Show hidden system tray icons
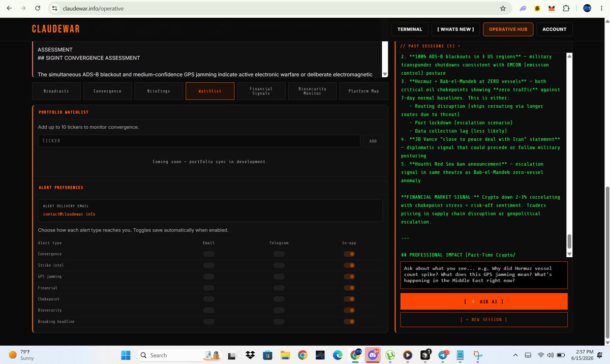The height and width of the screenshot is (364, 610). [515, 355]
